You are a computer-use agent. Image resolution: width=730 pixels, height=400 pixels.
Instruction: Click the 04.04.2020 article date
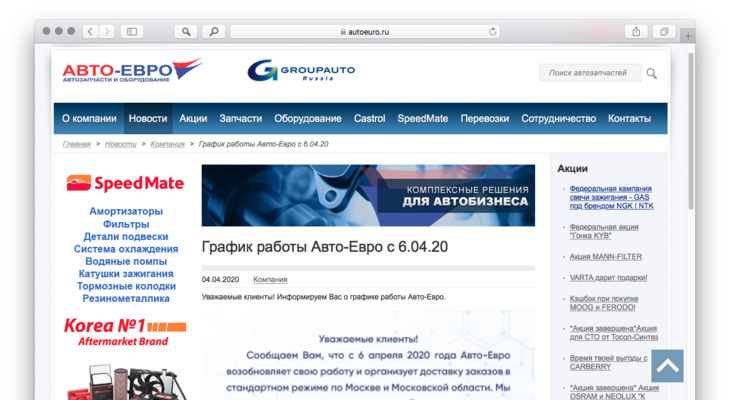click(220, 279)
